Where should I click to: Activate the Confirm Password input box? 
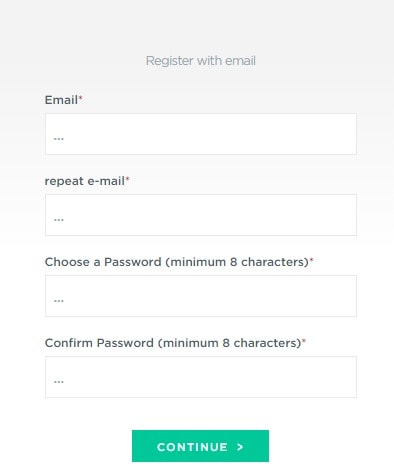tap(201, 377)
